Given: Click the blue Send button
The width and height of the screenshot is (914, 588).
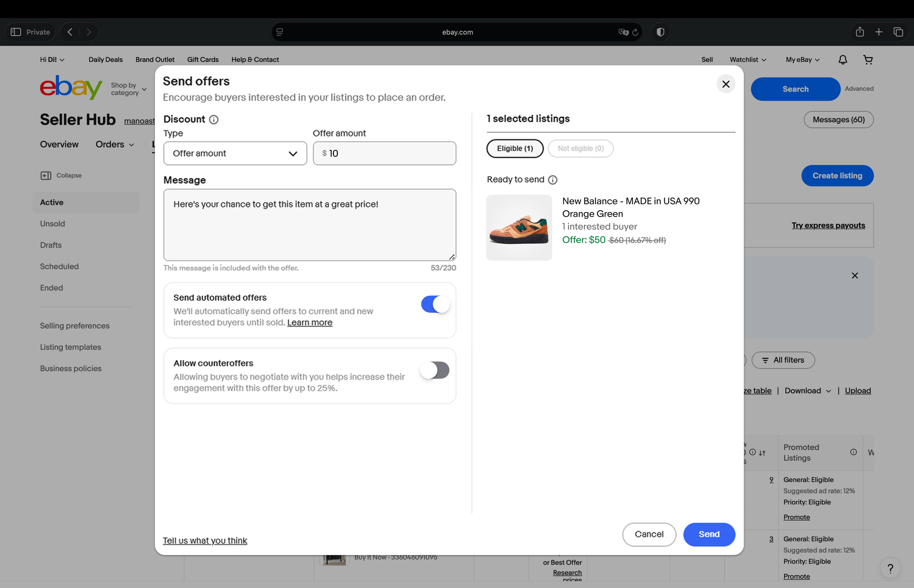Looking at the screenshot, I should tap(709, 534).
